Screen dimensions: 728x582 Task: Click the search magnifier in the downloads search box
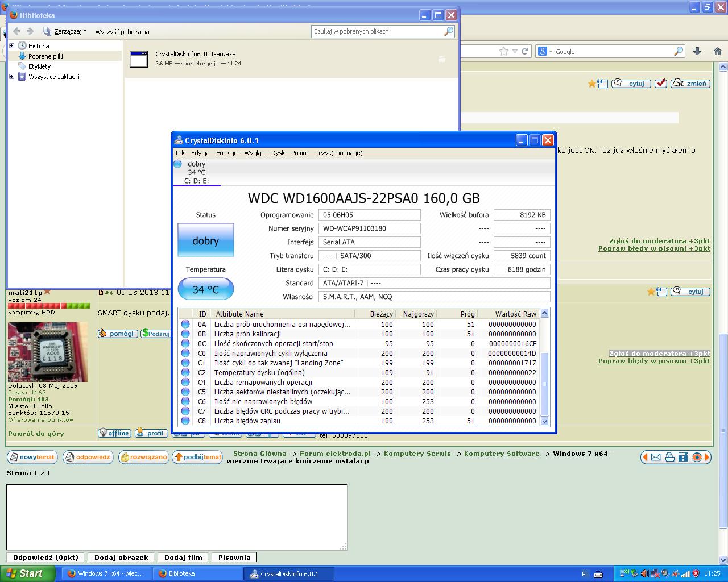pyautogui.click(x=449, y=31)
